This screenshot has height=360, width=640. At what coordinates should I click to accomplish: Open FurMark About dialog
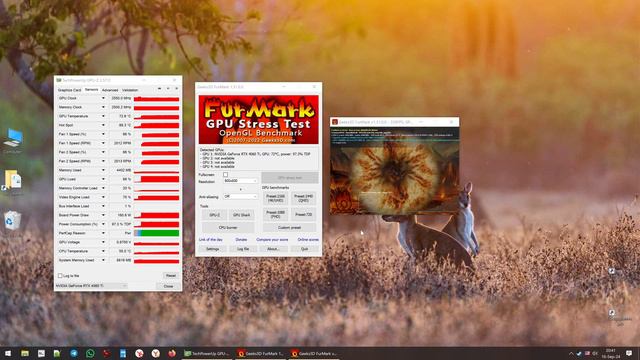273,249
